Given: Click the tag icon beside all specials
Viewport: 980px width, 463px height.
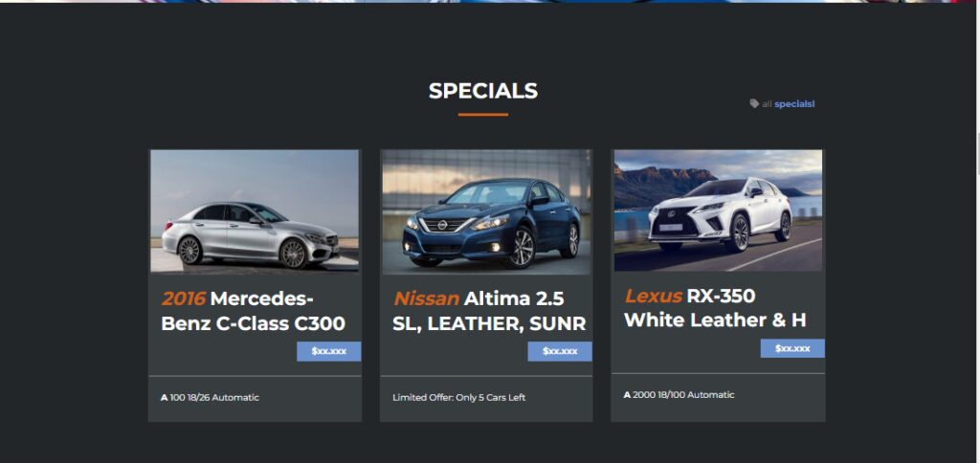Looking at the screenshot, I should 754,103.
